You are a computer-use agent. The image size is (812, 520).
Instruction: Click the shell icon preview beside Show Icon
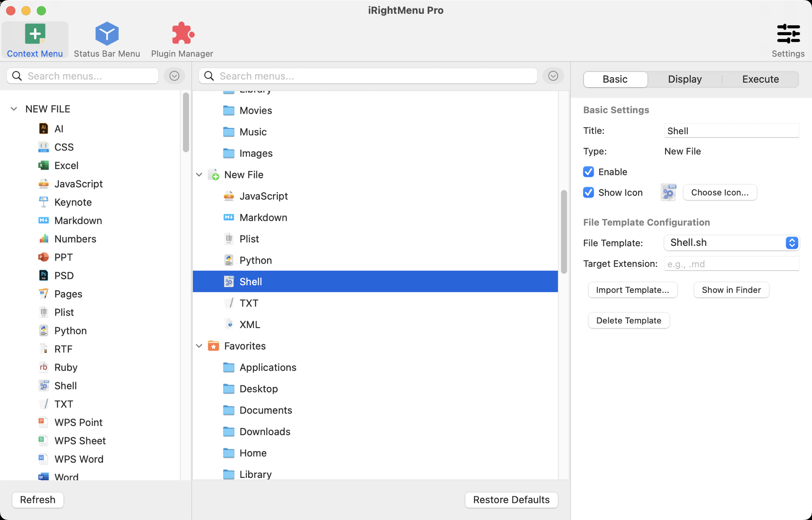point(668,192)
